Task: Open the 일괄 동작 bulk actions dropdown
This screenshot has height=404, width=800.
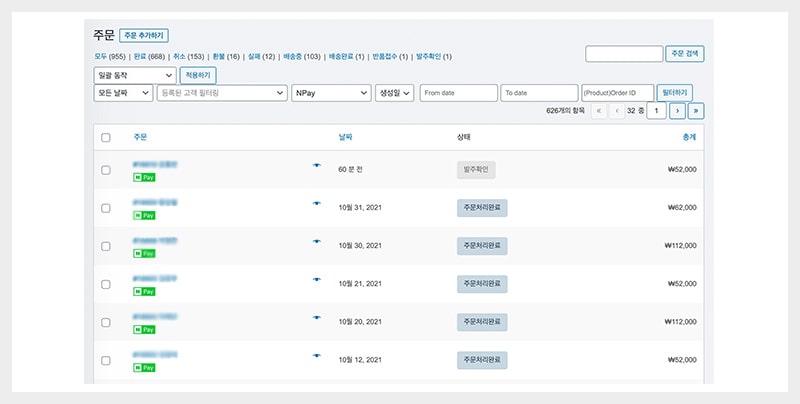Action: pos(133,76)
